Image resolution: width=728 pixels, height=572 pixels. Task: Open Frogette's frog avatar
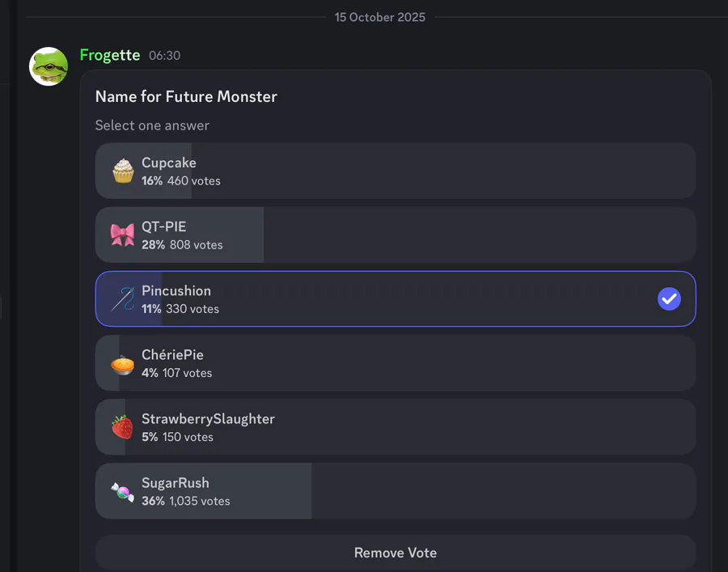[x=49, y=66]
